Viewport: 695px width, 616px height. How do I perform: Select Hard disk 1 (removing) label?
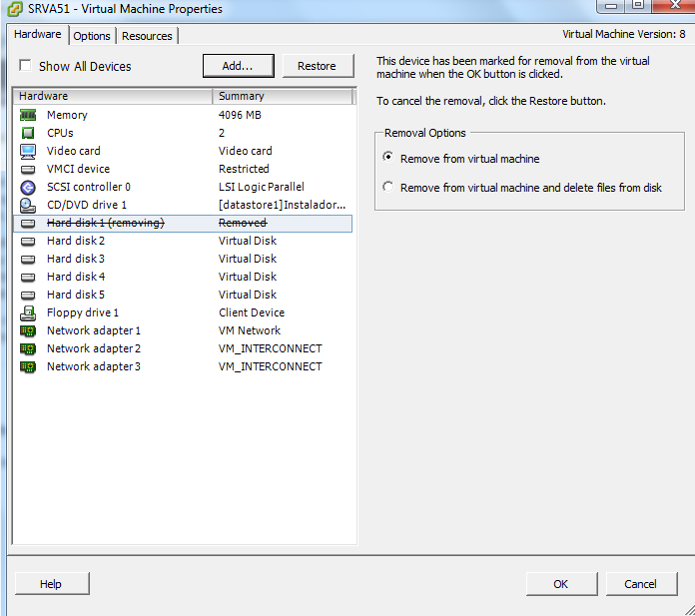click(106, 223)
